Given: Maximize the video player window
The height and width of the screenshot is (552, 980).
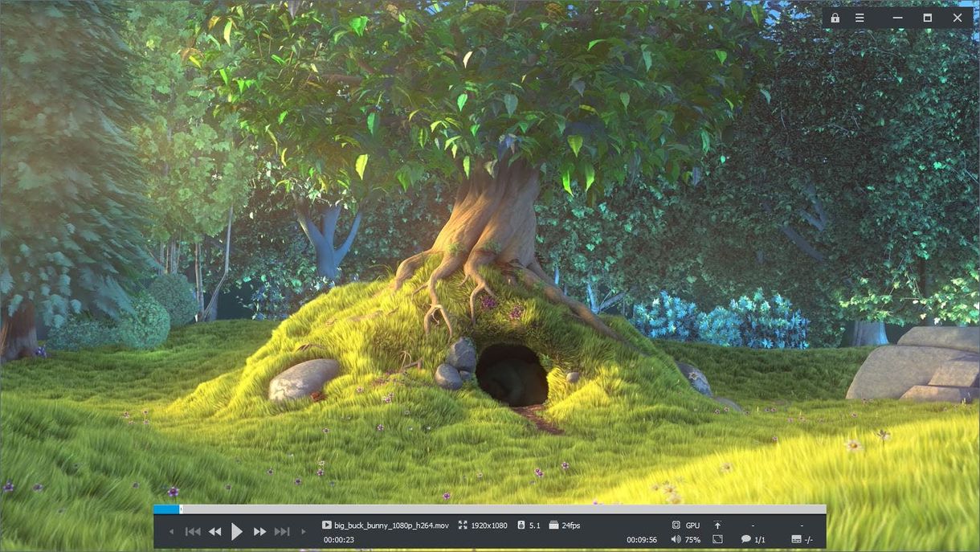Looking at the screenshot, I should [x=927, y=18].
